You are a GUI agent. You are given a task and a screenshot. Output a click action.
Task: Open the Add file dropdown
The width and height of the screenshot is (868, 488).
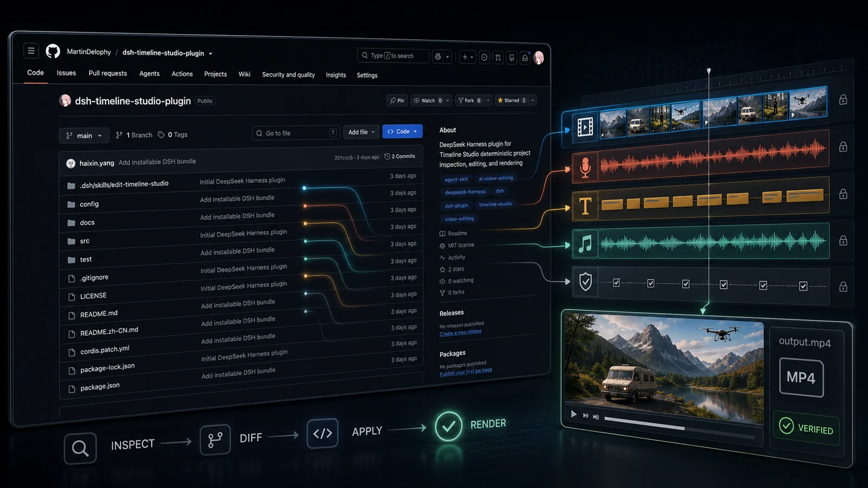361,132
